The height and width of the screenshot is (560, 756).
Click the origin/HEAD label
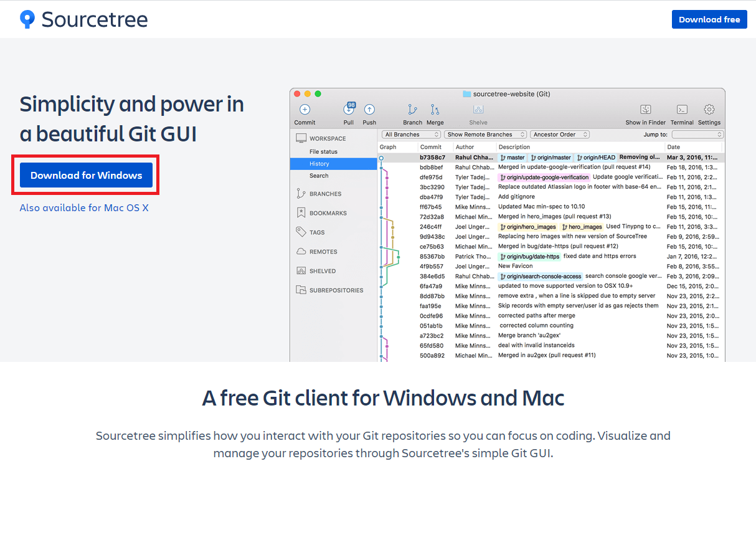[x=595, y=158]
